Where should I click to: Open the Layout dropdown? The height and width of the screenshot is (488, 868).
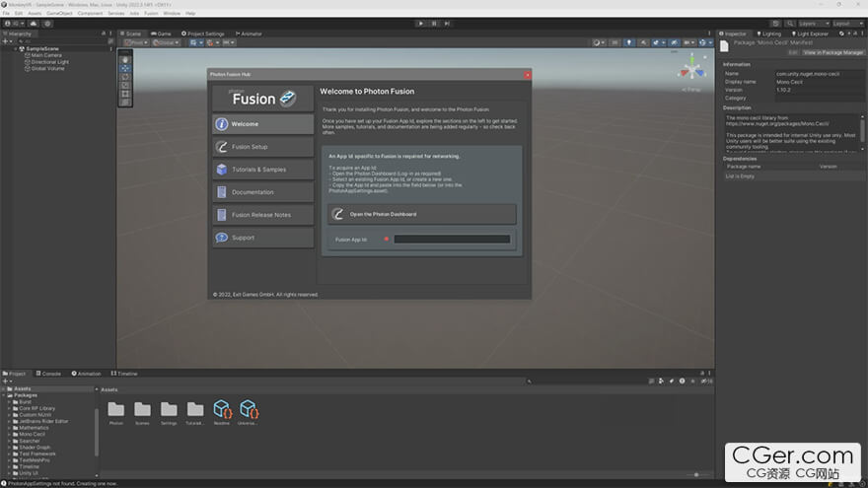point(848,24)
